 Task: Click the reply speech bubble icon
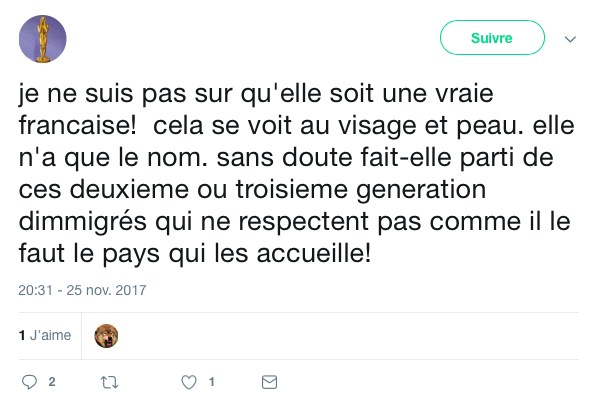29,382
